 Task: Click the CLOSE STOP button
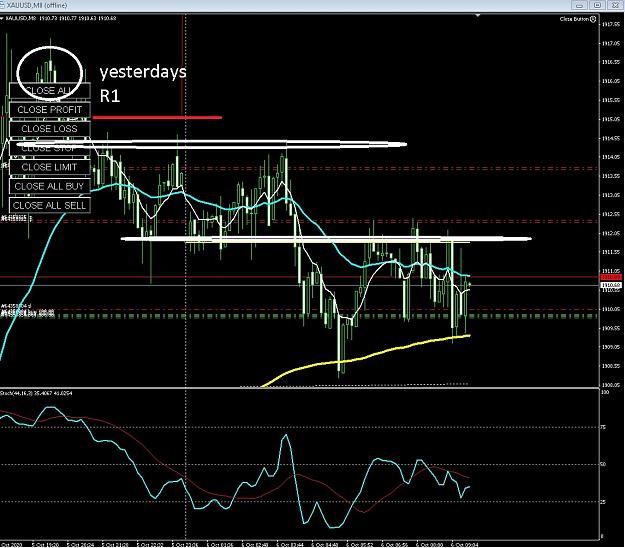(50, 148)
